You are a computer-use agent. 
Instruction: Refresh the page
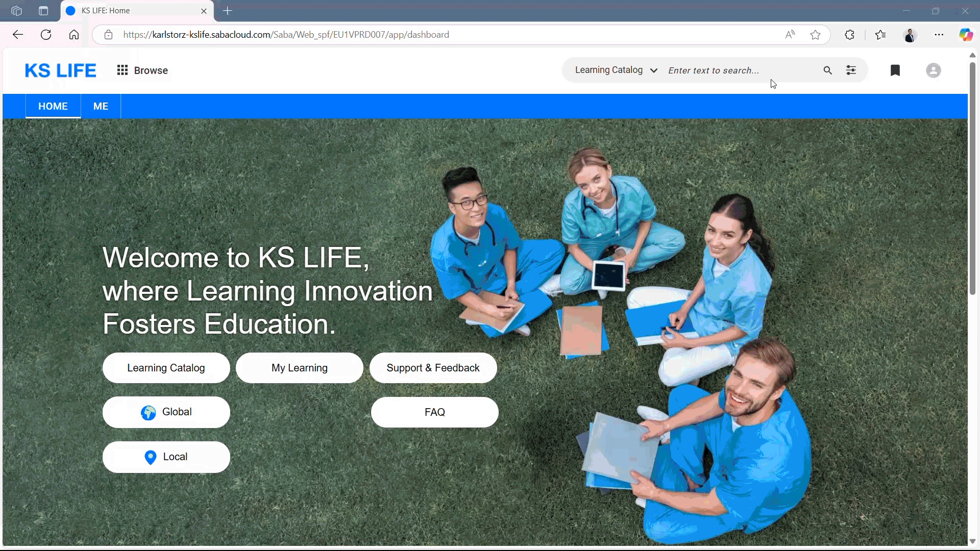coord(46,35)
